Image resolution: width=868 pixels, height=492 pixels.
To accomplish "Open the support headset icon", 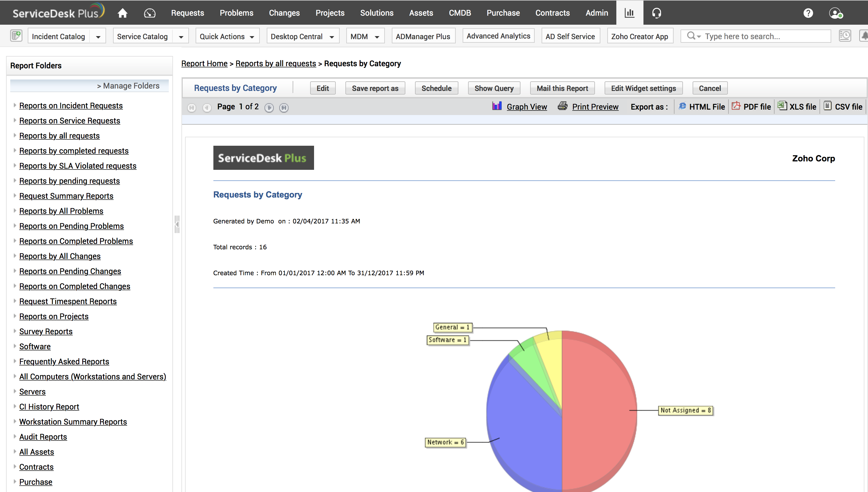I will point(656,13).
